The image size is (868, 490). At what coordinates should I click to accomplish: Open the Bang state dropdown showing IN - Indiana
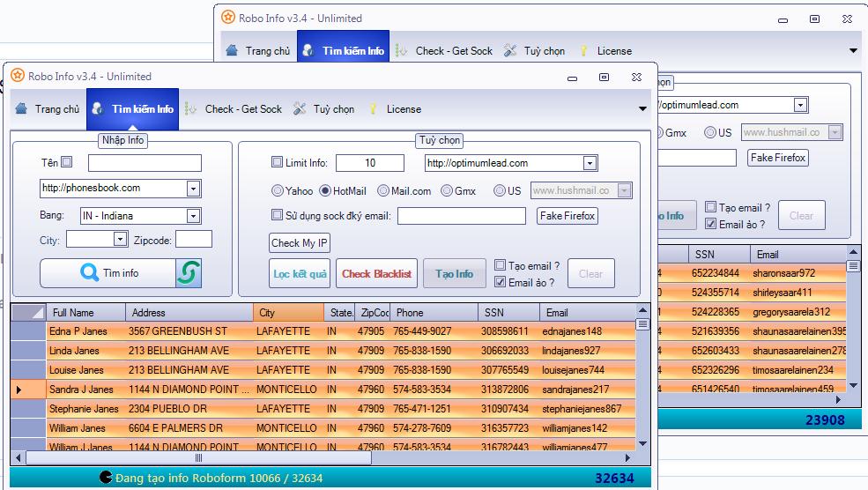tap(193, 216)
